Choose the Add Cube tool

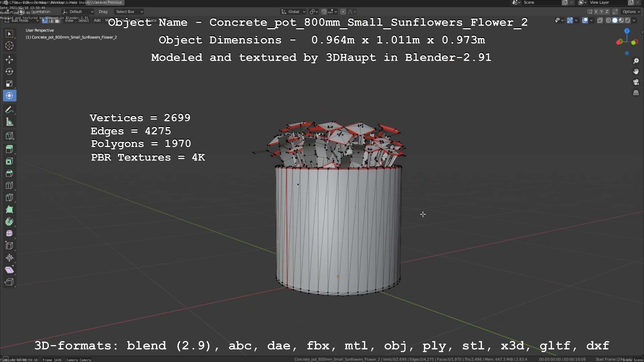(x=9, y=136)
